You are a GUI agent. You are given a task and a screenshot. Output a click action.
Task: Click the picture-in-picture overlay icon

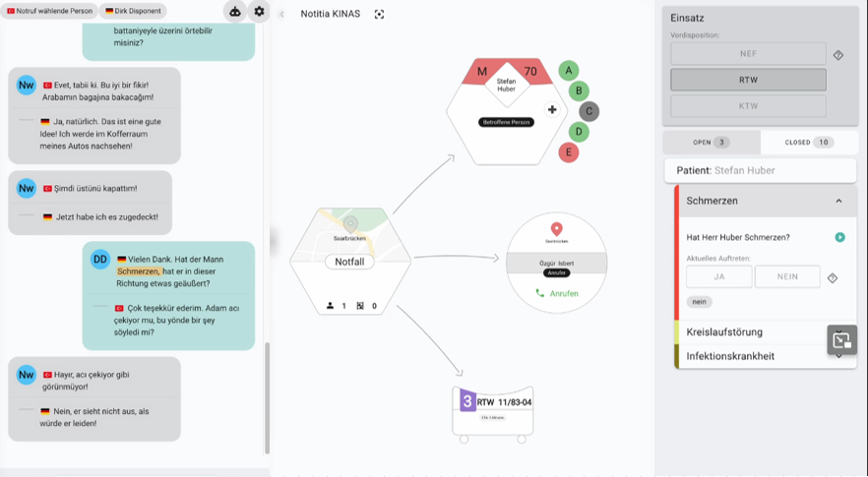(842, 339)
